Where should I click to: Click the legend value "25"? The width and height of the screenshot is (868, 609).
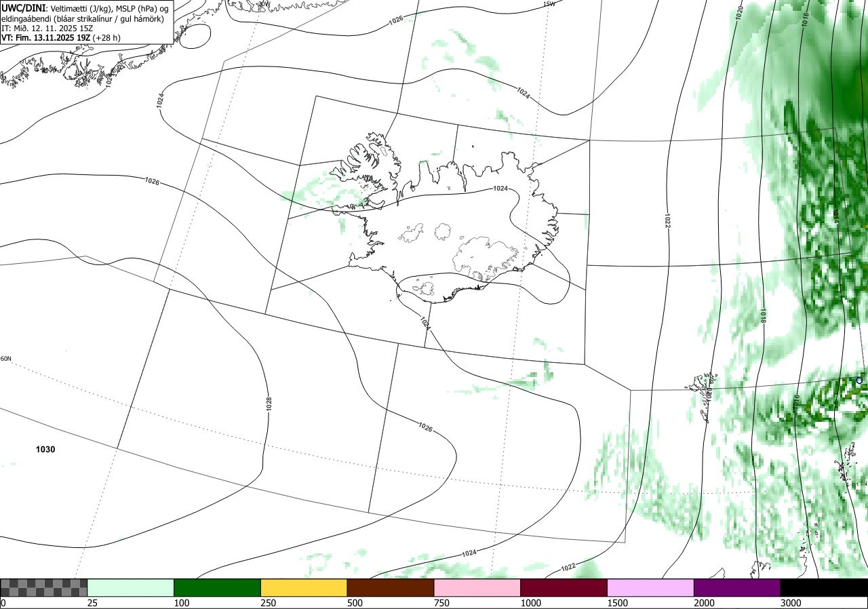pyautogui.click(x=92, y=603)
